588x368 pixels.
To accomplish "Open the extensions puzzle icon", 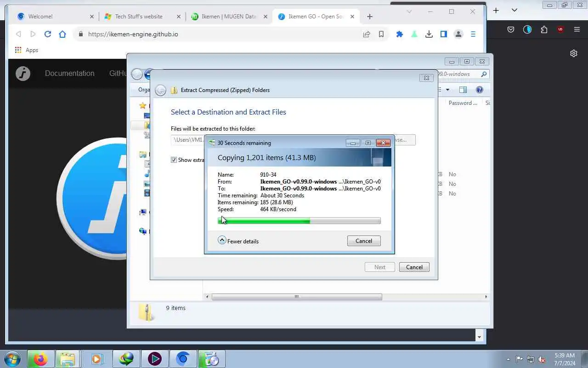I will (400, 34).
